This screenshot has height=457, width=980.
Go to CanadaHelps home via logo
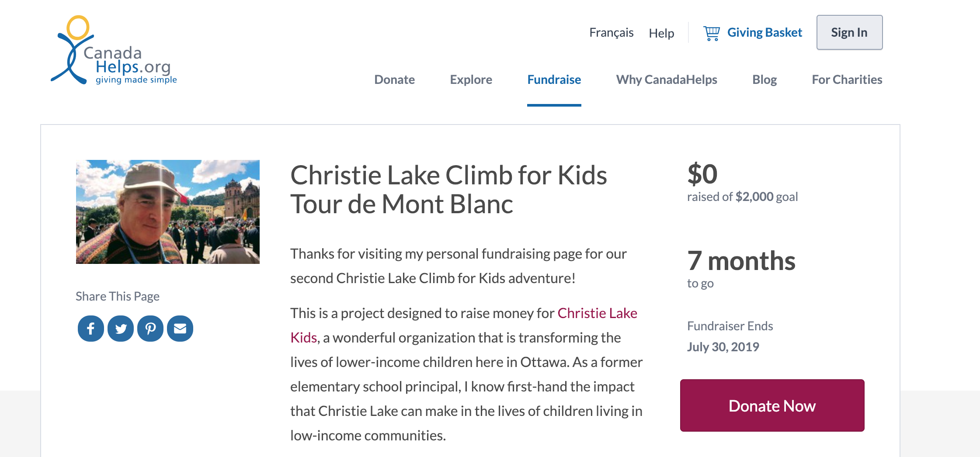tap(115, 51)
